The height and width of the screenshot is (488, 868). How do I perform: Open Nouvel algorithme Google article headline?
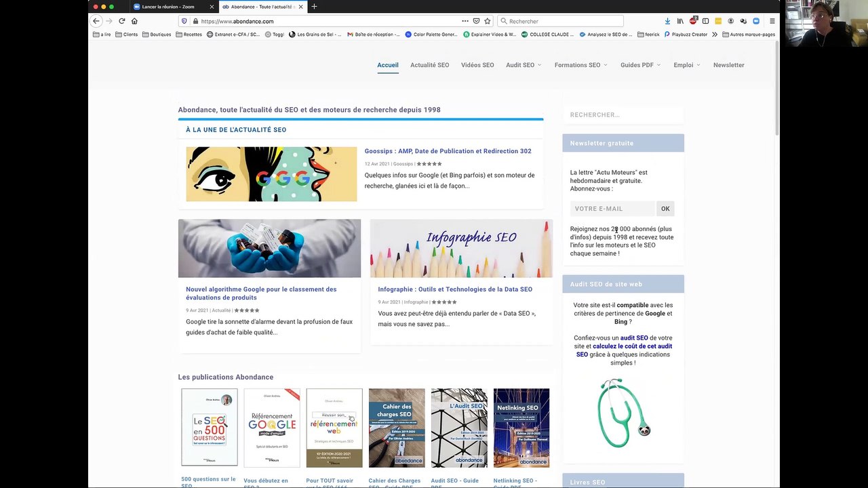(x=261, y=293)
